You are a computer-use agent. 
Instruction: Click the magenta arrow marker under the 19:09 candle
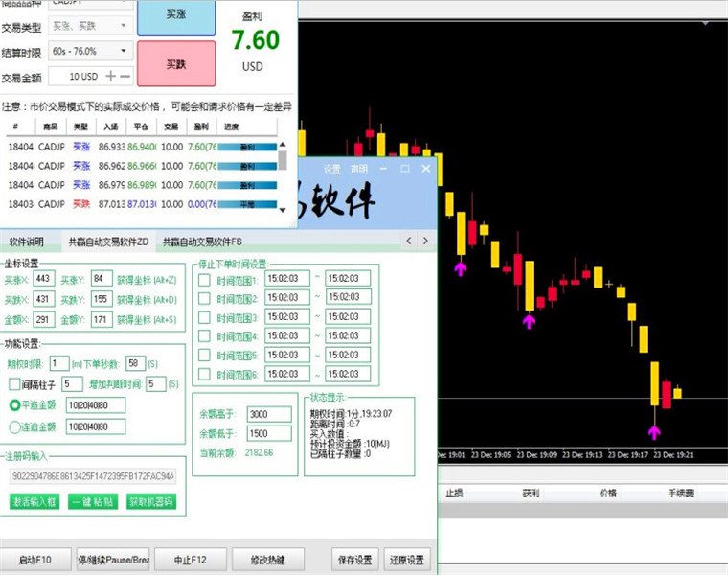(529, 321)
